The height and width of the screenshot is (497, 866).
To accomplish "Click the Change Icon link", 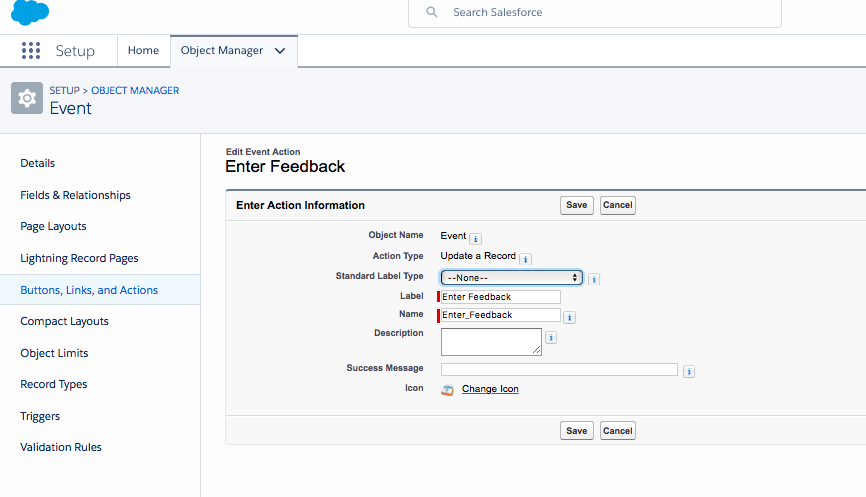I will (x=490, y=389).
